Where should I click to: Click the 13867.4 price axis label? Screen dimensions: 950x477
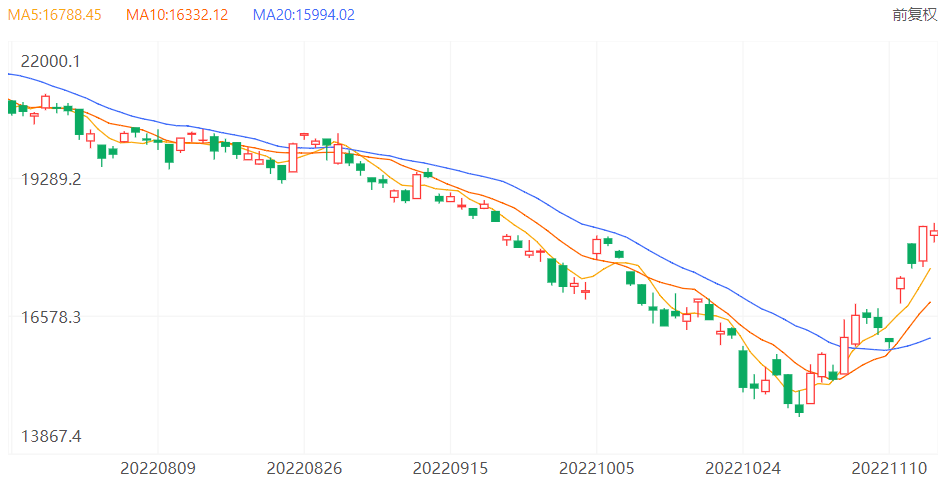coord(51,436)
